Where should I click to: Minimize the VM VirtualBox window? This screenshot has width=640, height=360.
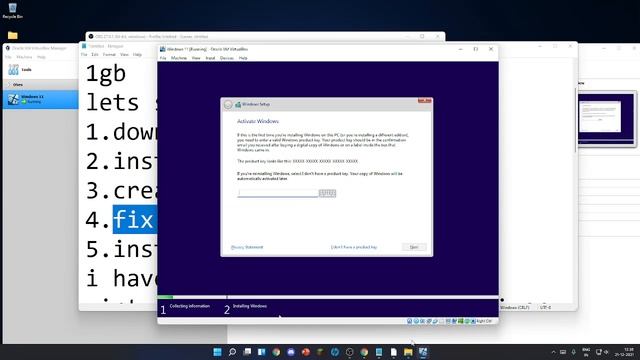[x=460, y=49]
